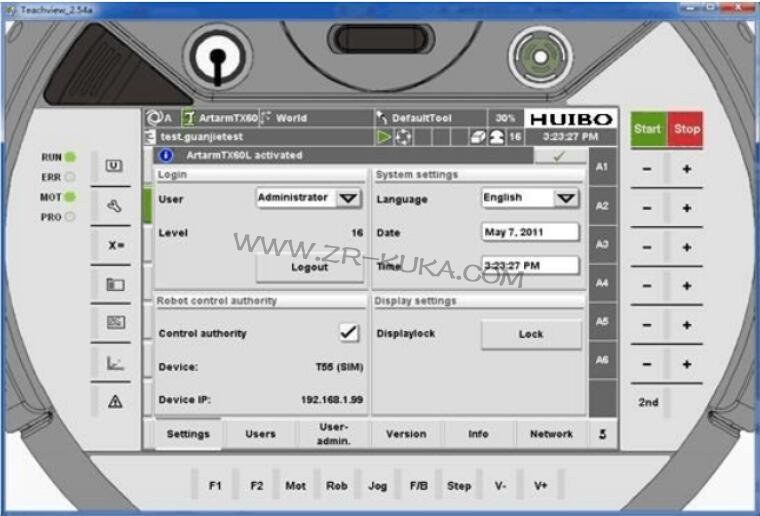Image resolution: width=760 pixels, height=516 pixels.
Task: Toggle the Control authority checkbox
Action: (348, 333)
